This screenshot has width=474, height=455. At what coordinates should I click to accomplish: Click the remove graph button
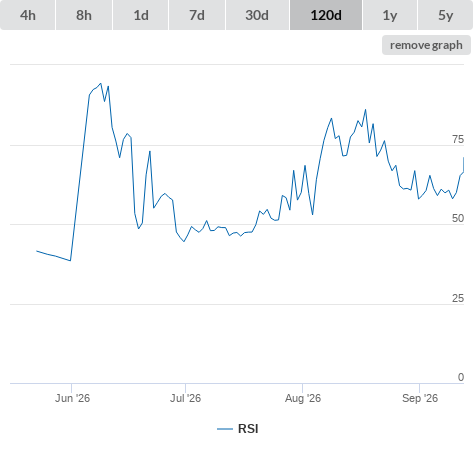point(426,45)
